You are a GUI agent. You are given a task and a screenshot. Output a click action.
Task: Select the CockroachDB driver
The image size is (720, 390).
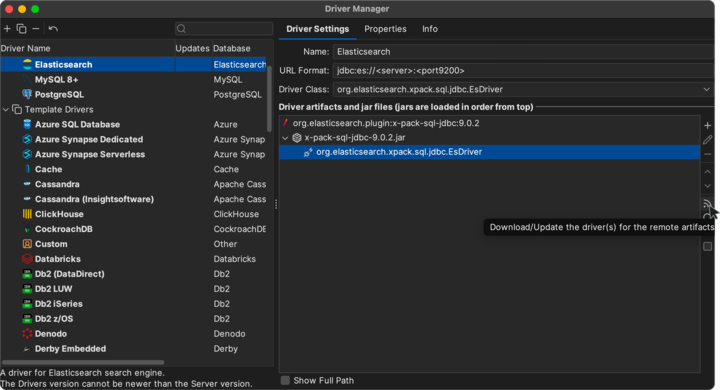point(63,229)
